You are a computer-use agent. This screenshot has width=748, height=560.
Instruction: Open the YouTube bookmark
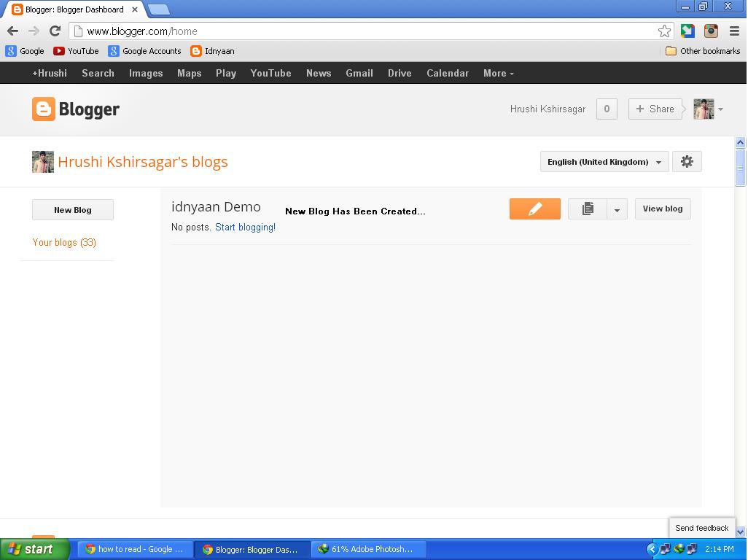(76, 51)
